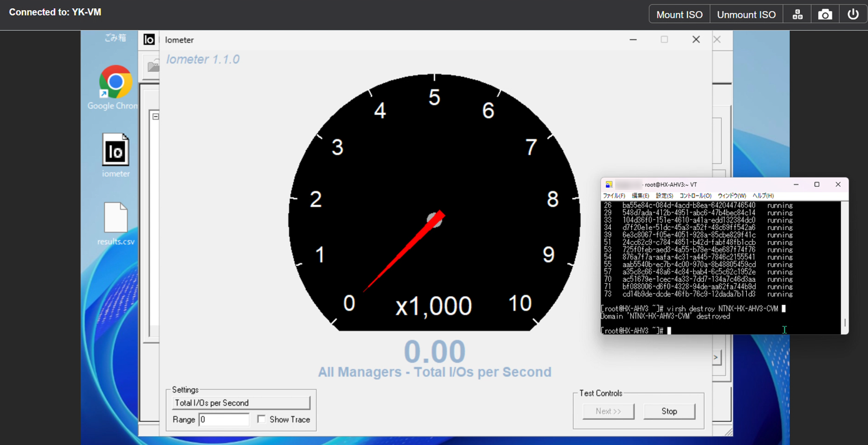868x445 pixels.
Task: Open the Total I/Os per Second selector
Action: pyautogui.click(x=241, y=403)
